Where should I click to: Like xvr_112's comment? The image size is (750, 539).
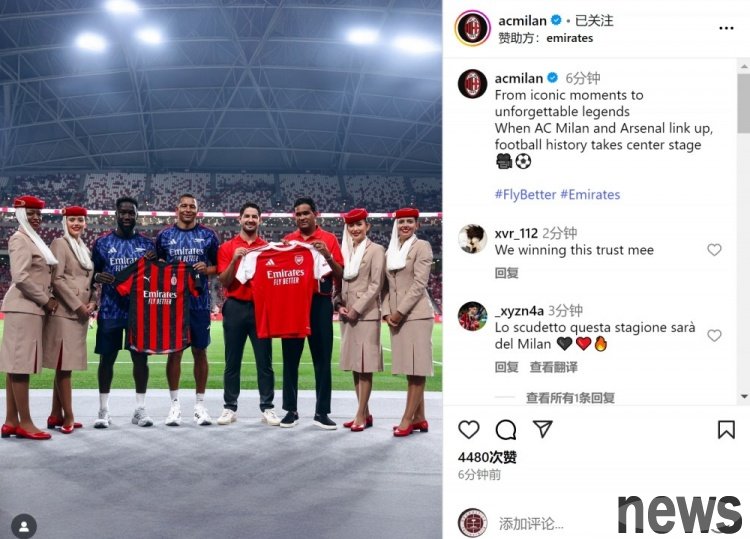[714, 250]
